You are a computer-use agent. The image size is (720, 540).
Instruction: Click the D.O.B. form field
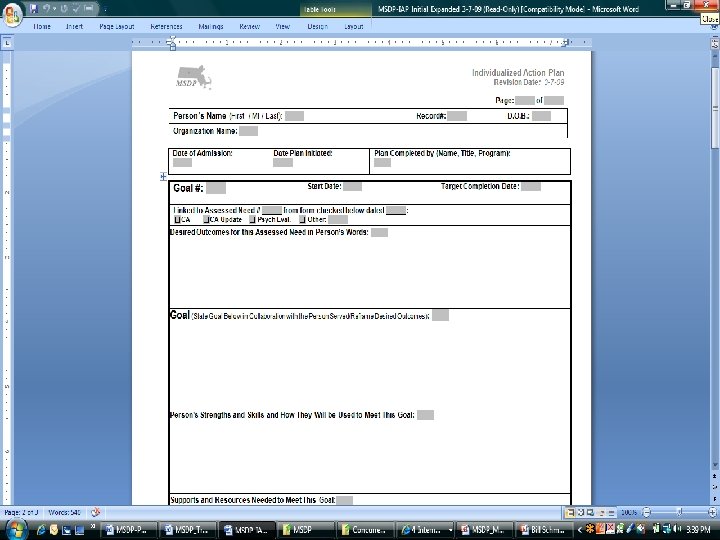[x=541, y=116]
